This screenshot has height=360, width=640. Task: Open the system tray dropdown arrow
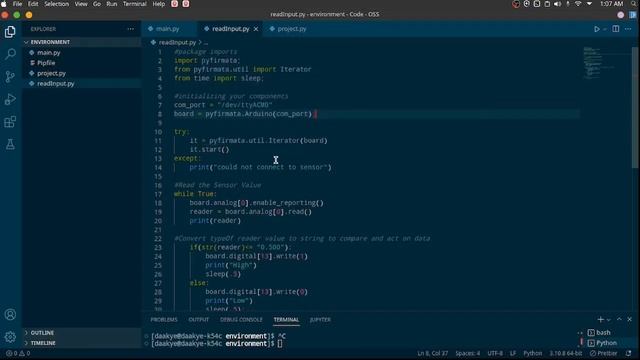click(x=589, y=4)
